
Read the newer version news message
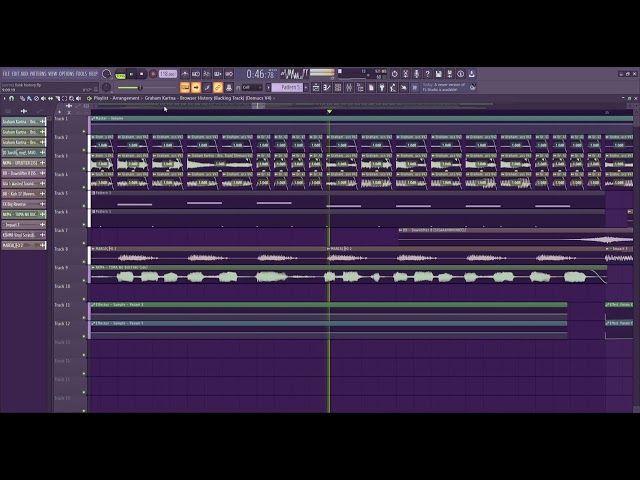pyautogui.click(x=444, y=87)
